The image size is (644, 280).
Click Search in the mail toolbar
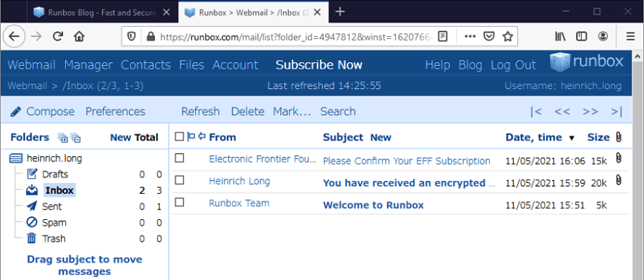[x=338, y=111]
